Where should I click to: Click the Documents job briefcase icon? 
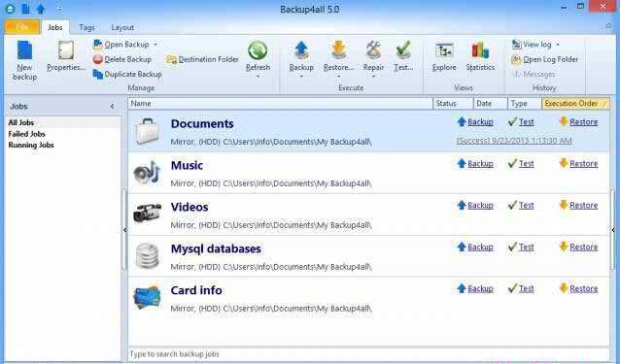point(148,131)
